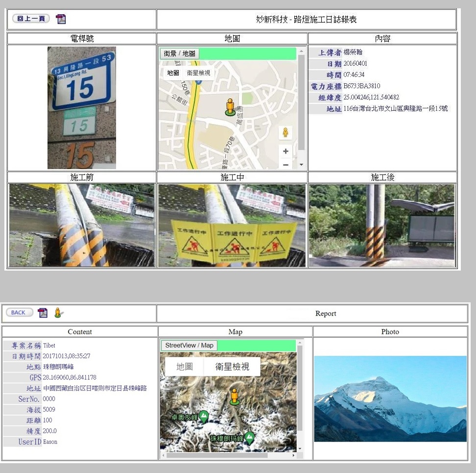
Task: Click the Street View pegman control on Taipei map
Action: pyautogui.click(x=286, y=133)
